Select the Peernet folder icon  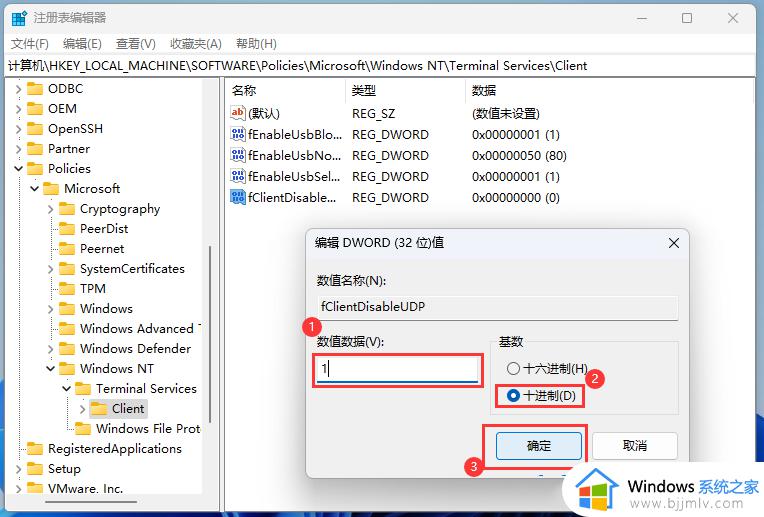click(67, 249)
